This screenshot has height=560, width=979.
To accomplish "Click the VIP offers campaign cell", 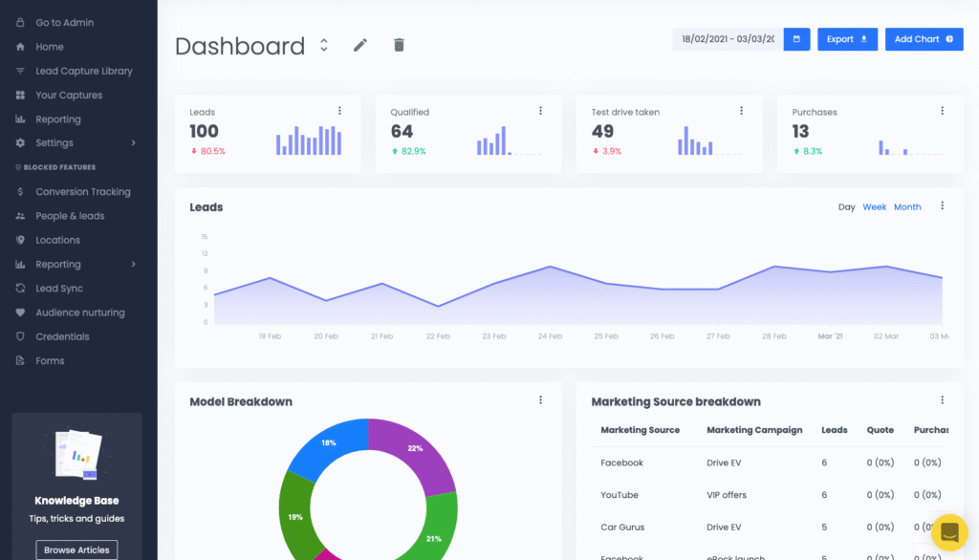I will click(x=727, y=495).
